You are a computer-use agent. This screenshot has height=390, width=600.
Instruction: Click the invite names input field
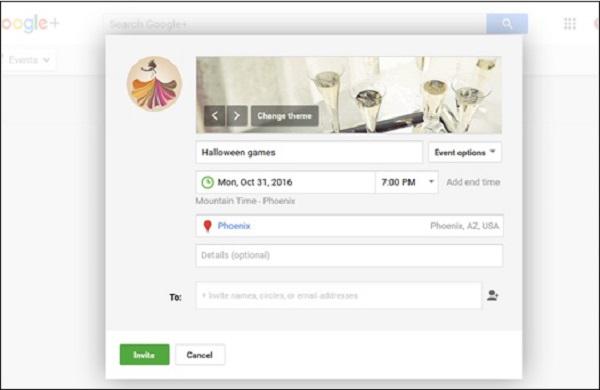click(339, 295)
